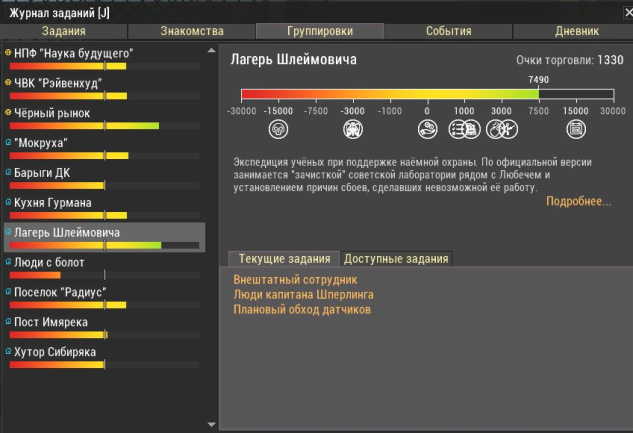
Task: Click blue icon beside "Мокруха"
Action: [x=9, y=143]
